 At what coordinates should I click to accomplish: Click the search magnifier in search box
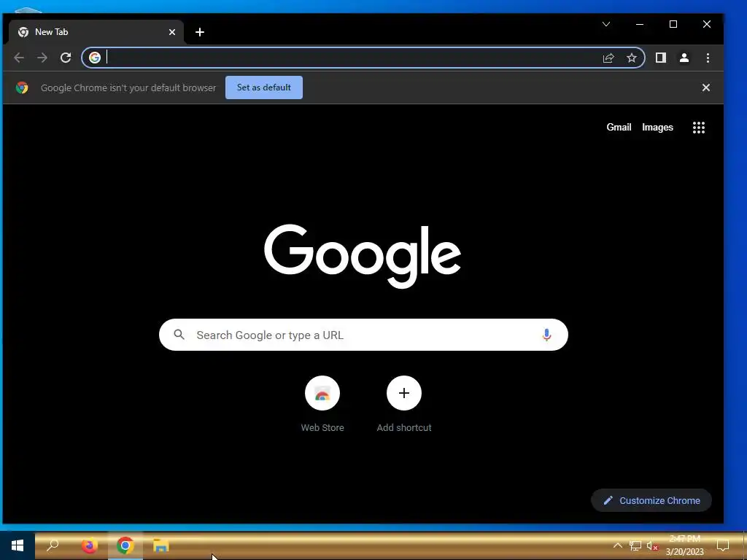pos(179,335)
